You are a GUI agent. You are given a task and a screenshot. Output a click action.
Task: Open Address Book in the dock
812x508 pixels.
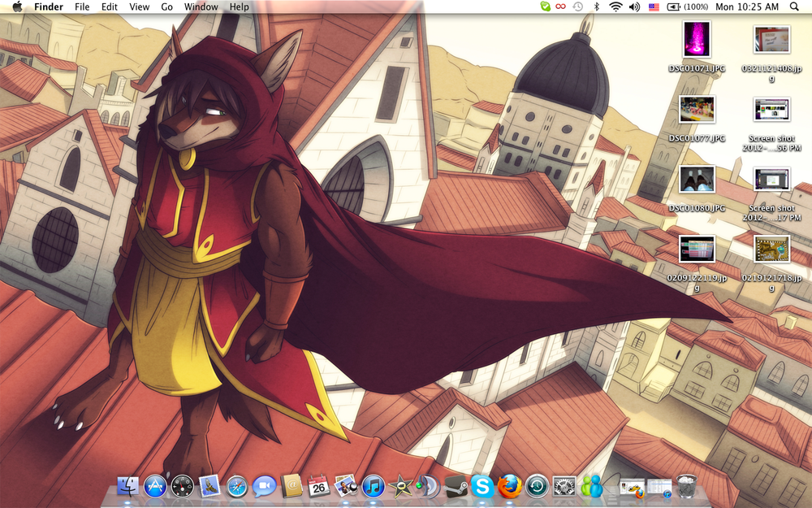[292, 486]
